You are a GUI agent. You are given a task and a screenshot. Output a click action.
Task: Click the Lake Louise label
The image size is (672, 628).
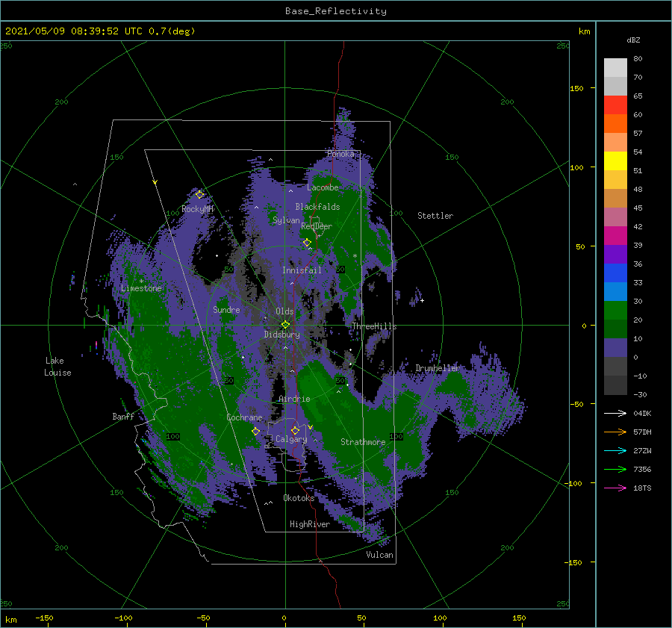57,367
